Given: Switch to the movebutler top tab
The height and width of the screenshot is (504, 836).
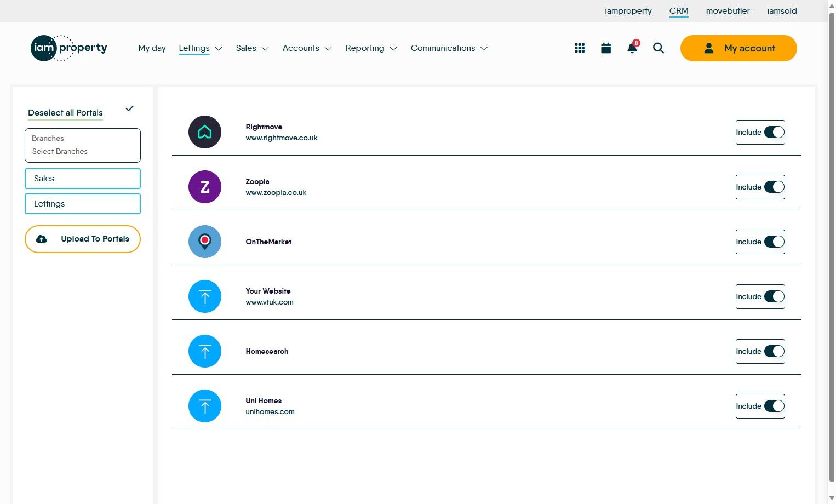Looking at the screenshot, I should point(728,11).
